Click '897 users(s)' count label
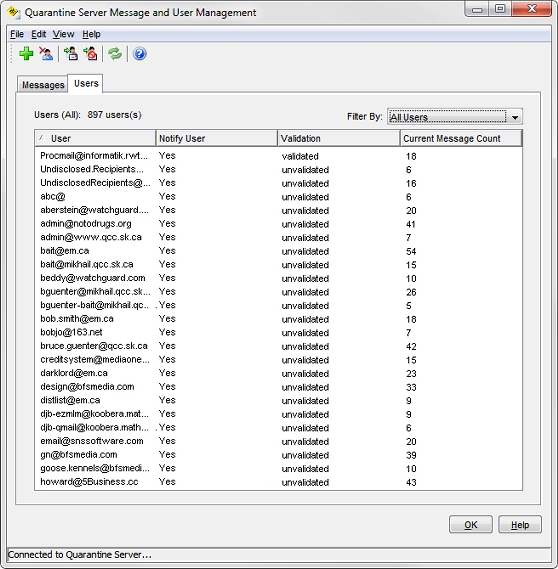The height and width of the screenshot is (569, 558). tap(114, 115)
